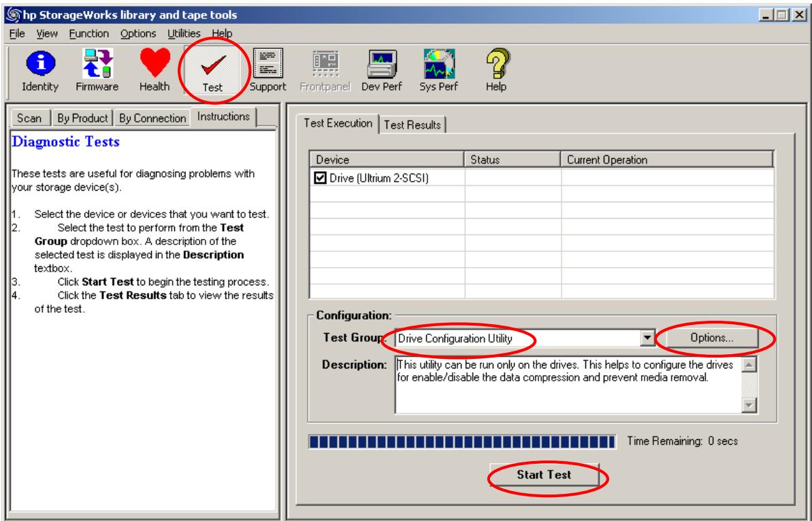Click the Drive Configuration Utility combo box
The height and width of the screenshot is (521, 812).
coord(525,338)
